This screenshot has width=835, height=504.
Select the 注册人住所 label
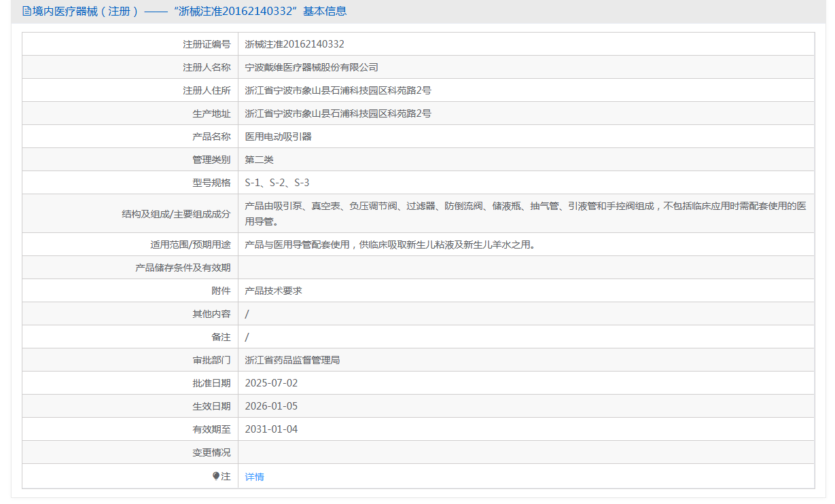207,90
